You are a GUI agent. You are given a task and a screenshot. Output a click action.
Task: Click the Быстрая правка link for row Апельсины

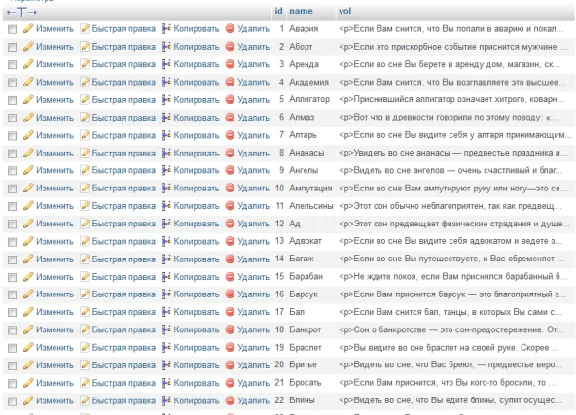click(123, 206)
